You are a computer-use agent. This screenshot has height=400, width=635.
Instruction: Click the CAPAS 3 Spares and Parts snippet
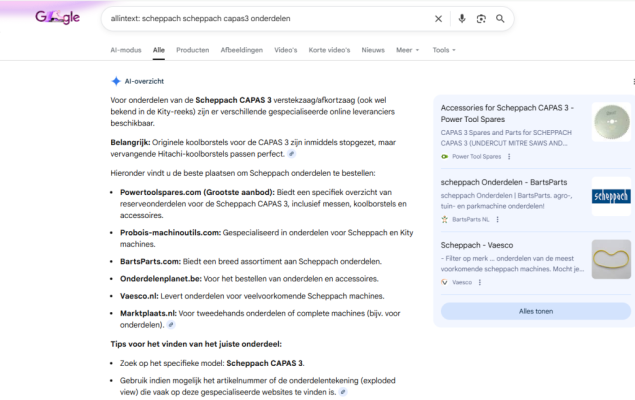click(506, 138)
